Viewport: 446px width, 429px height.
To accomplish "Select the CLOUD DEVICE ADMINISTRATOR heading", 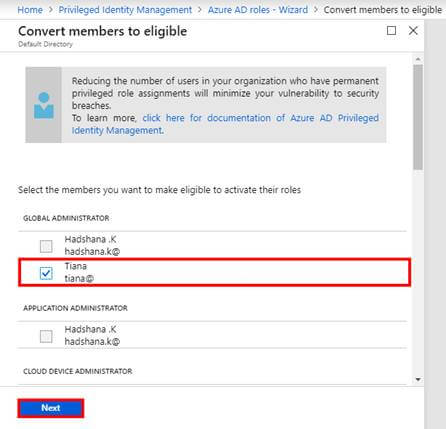I will [78, 371].
